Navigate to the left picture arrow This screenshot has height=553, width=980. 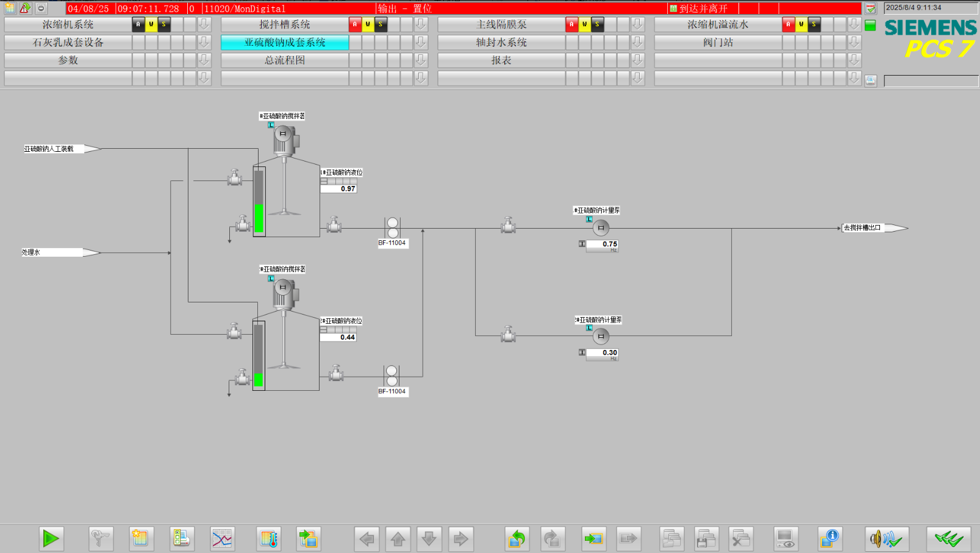(x=367, y=538)
